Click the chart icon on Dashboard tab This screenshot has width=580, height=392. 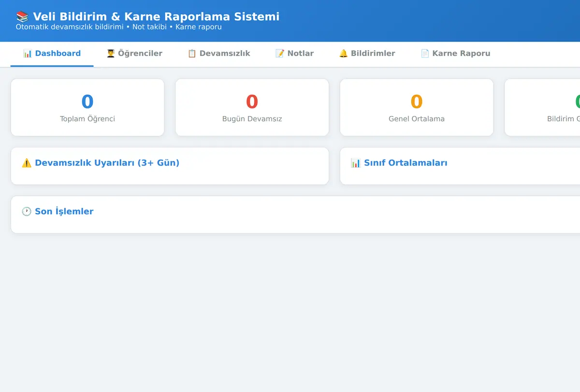(28, 54)
